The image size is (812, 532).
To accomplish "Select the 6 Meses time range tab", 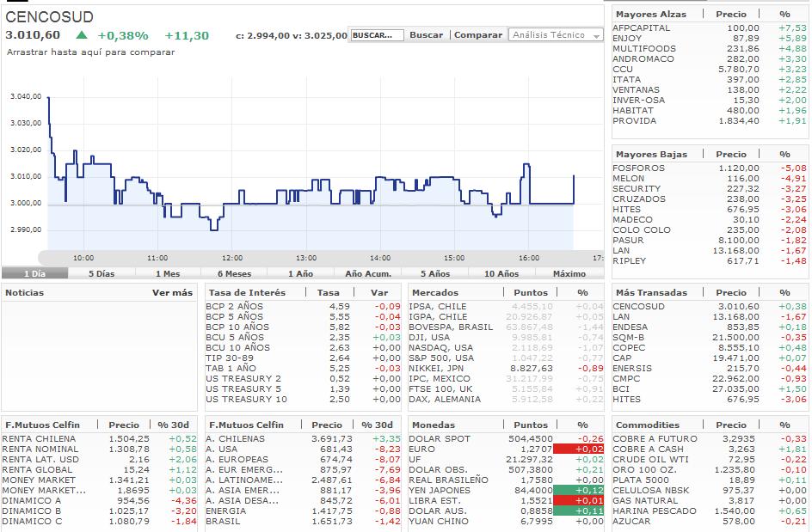I will 235,273.
